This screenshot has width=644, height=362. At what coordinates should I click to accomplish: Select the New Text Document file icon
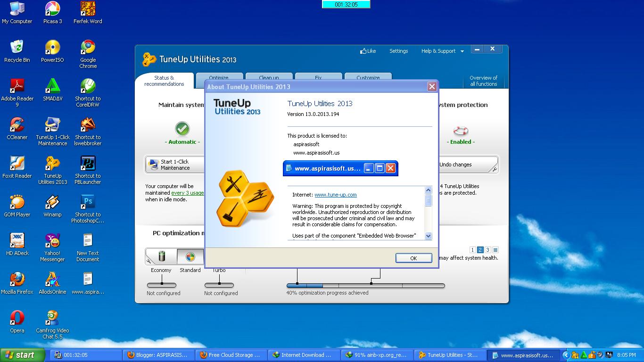[88, 247]
